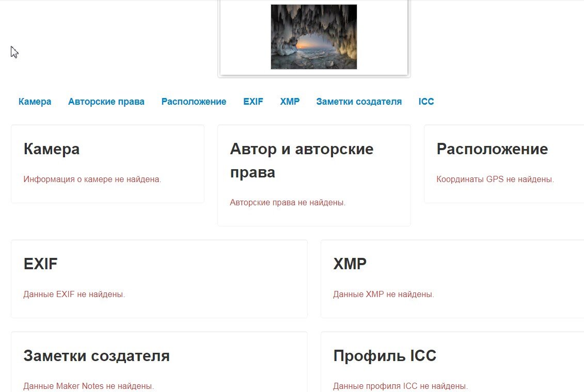The image size is (584, 392).
Task: Select text 'Данные Maker Notes не найдены.'
Action: click(x=89, y=386)
